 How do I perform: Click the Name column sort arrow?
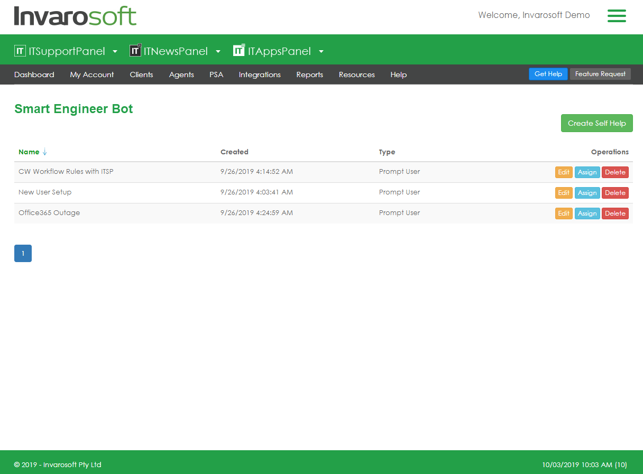tap(45, 152)
